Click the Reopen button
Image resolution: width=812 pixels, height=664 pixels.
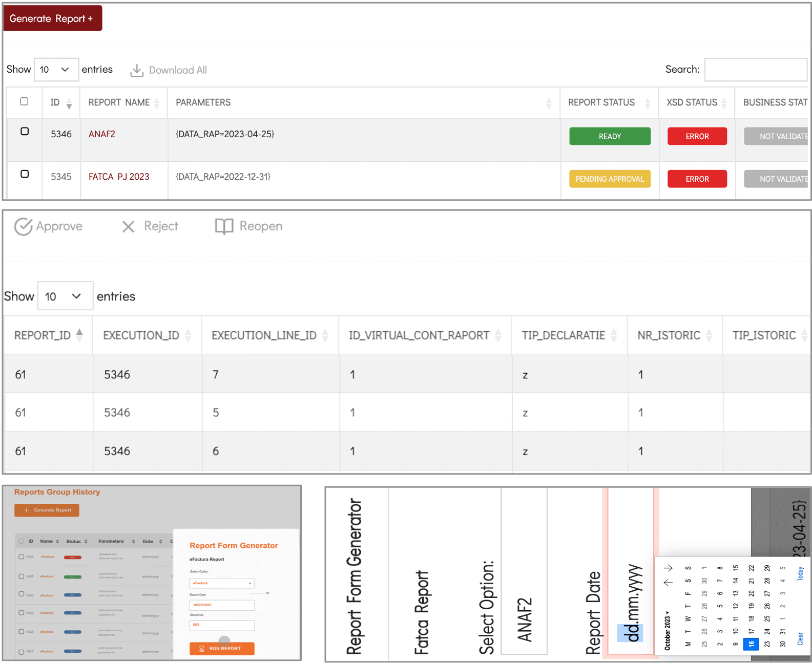pyautogui.click(x=249, y=226)
